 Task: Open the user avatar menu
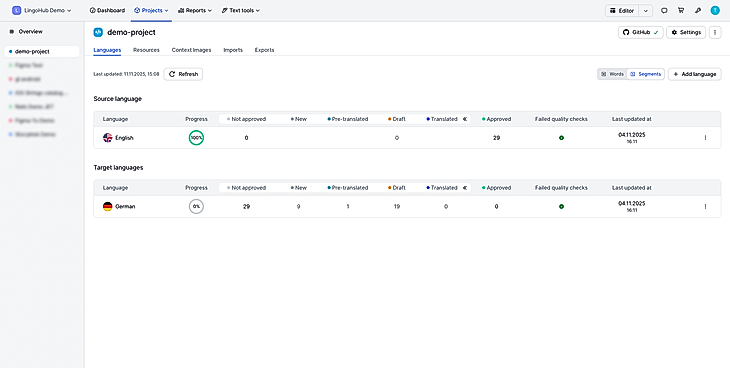715,10
